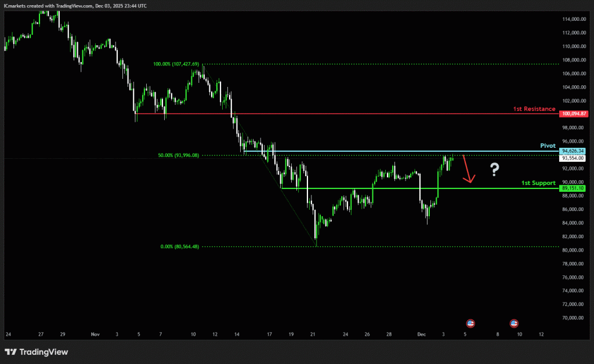
Task: Select the green 89,151.10 support price tag
Action: [573, 188]
